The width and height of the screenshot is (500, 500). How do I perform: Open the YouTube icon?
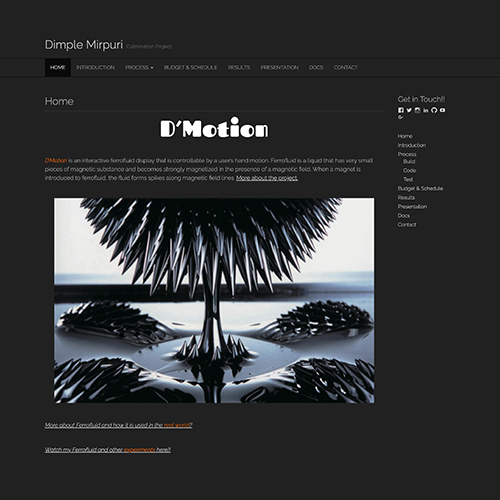(x=442, y=110)
